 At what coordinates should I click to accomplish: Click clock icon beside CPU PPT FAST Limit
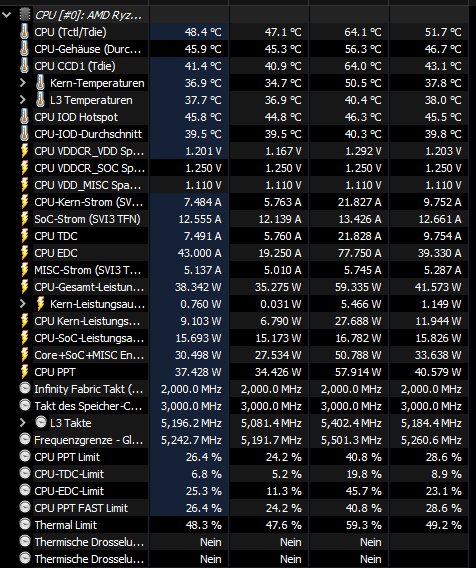(x=25, y=508)
